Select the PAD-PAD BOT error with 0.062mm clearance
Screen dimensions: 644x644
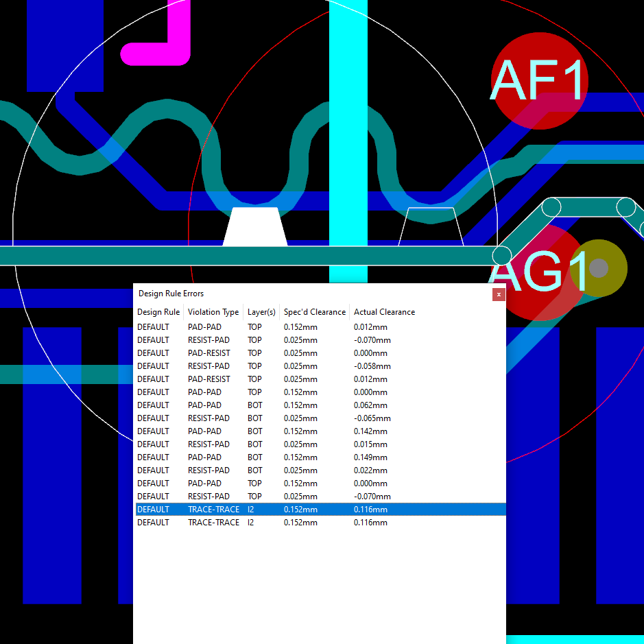tap(274, 405)
